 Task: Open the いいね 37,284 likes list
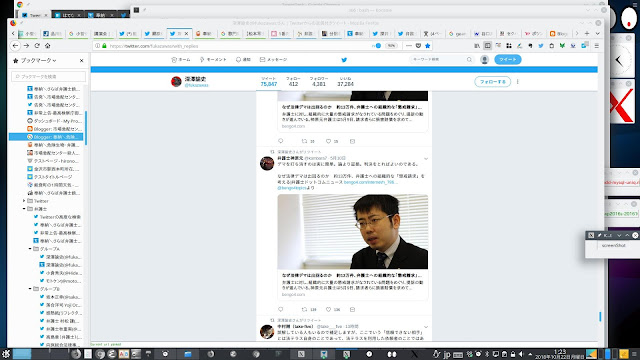point(345,82)
